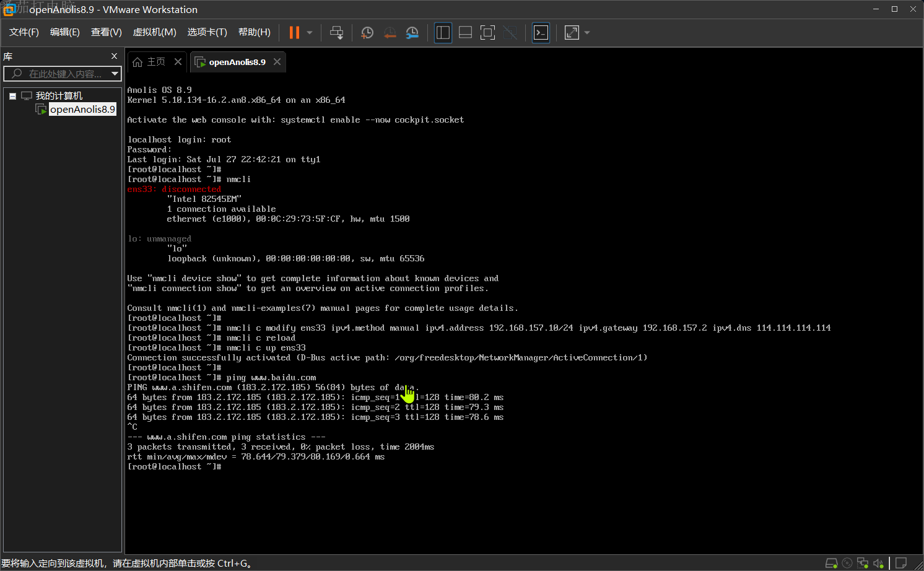Revert the virtual machine to a snapshot
Screen dimensions: 924x571
390,33
